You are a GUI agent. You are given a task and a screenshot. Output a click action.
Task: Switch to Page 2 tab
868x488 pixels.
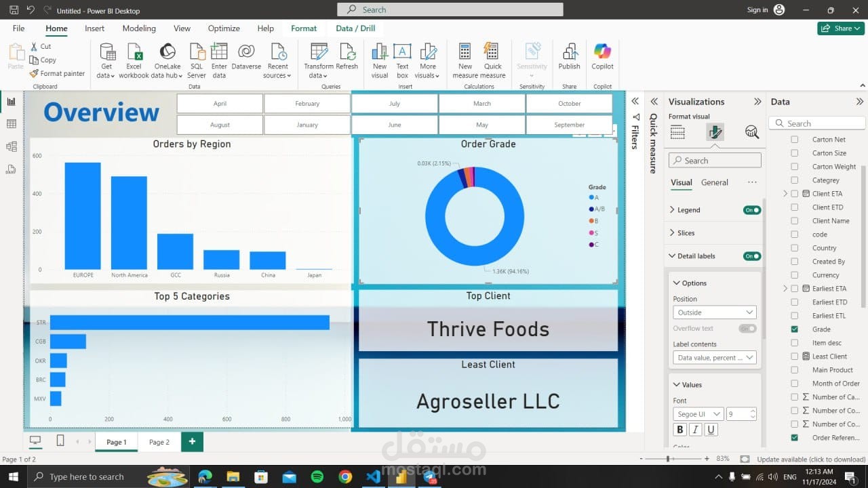click(x=159, y=442)
